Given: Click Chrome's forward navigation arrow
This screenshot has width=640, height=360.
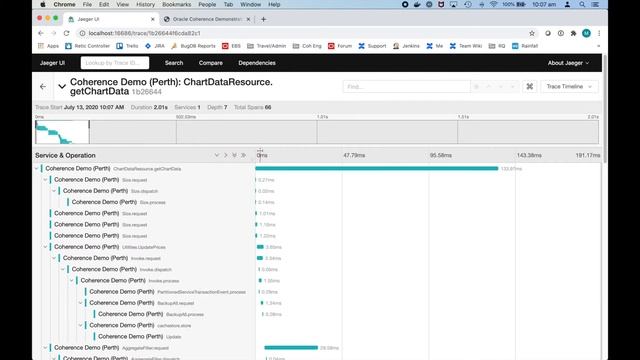Looking at the screenshot, I should 53,33.
